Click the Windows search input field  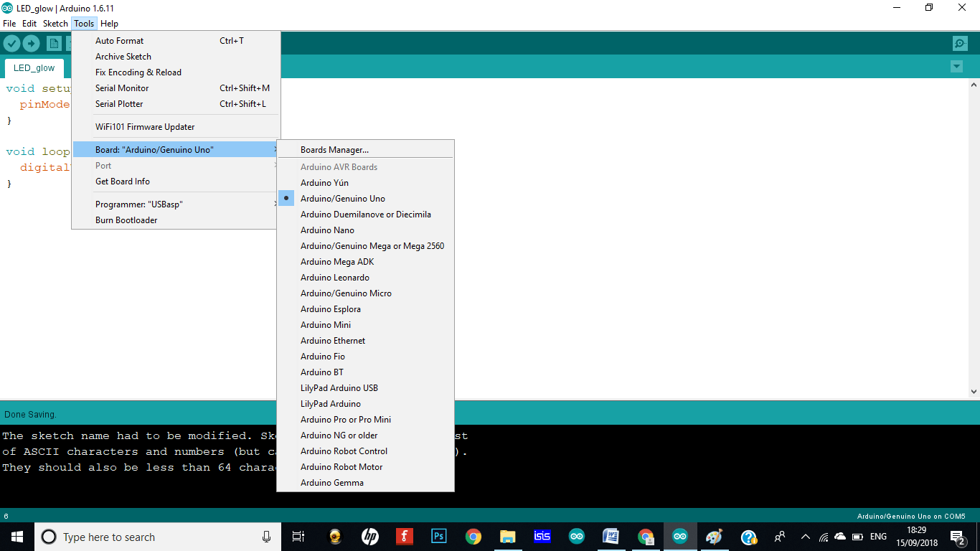click(143, 537)
